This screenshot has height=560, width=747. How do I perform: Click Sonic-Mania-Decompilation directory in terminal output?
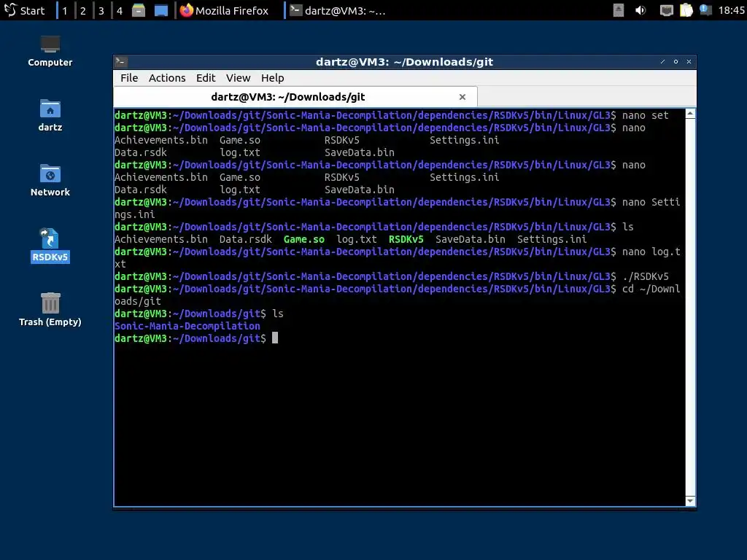pyautogui.click(x=187, y=326)
